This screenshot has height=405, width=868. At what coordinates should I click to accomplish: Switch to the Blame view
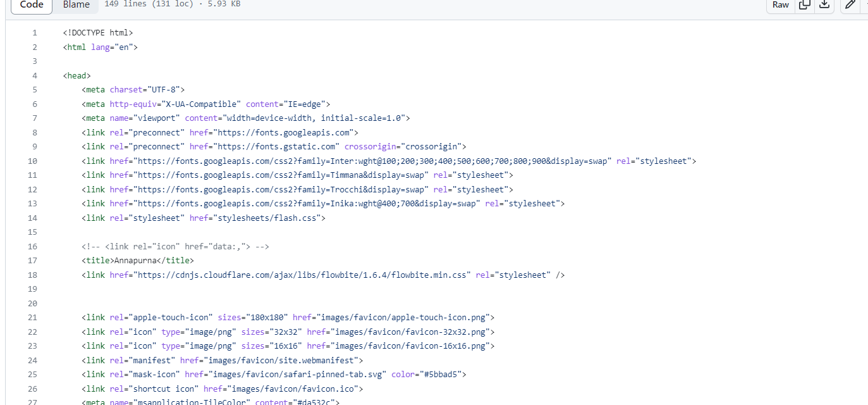[75, 5]
